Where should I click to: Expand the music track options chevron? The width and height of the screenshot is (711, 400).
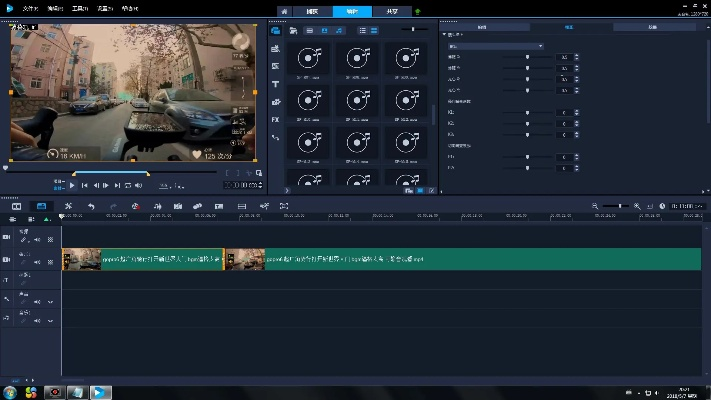pos(50,321)
